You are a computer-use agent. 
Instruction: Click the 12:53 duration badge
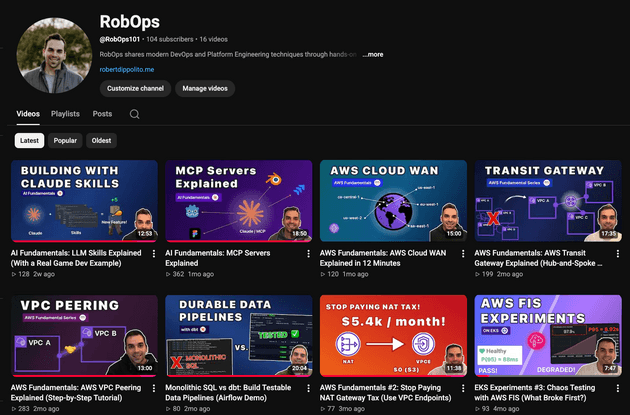[x=145, y=233]
